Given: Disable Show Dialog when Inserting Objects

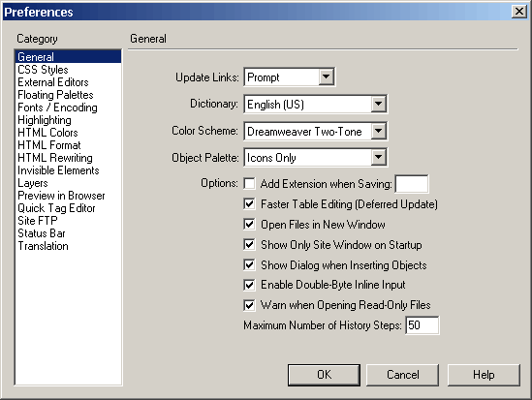Looking at the screenshot, I should click(249, 264).
